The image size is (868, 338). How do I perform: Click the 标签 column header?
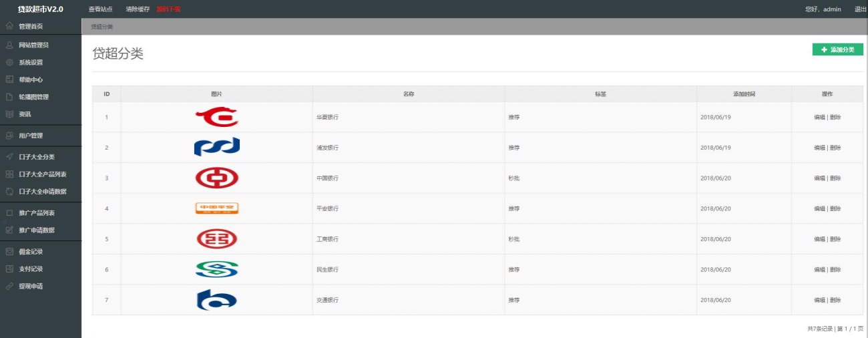(600, 94)
